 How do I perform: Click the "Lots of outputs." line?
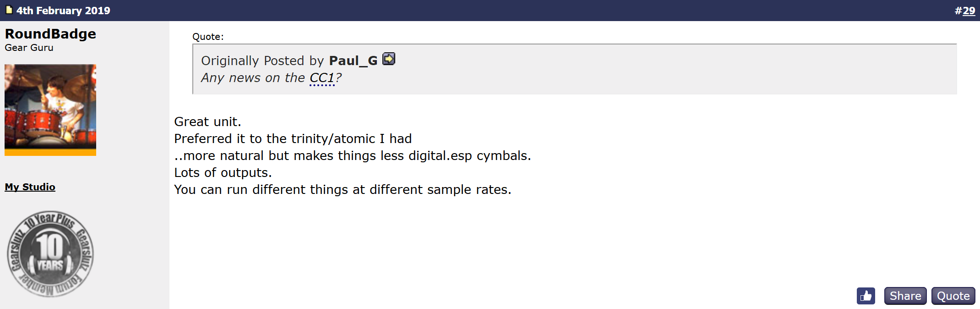point(223,173)
